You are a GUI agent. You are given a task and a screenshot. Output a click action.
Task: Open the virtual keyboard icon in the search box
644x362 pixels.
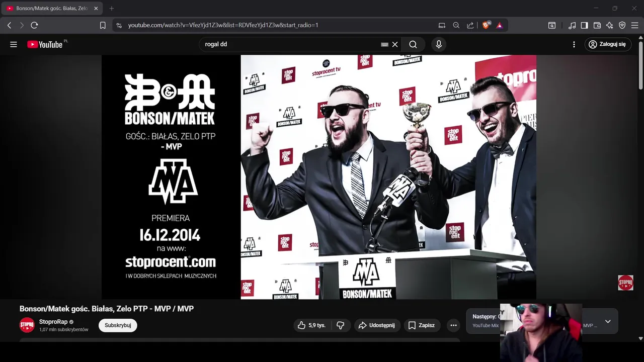pos(384,44)
